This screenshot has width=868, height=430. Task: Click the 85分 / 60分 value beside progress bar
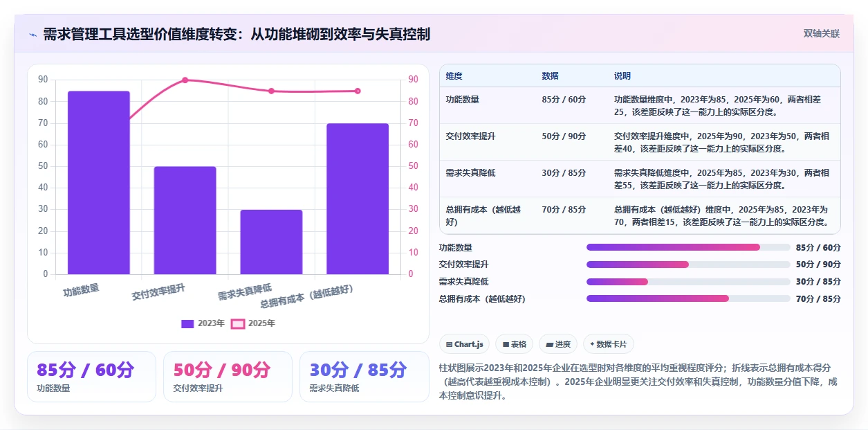[x=818, y=247]
